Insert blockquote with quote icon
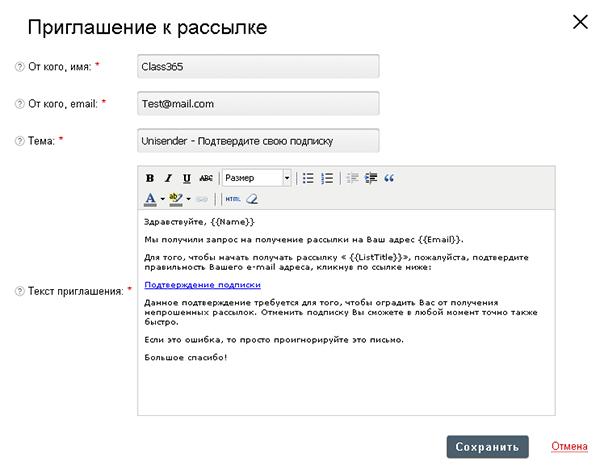 389,178
